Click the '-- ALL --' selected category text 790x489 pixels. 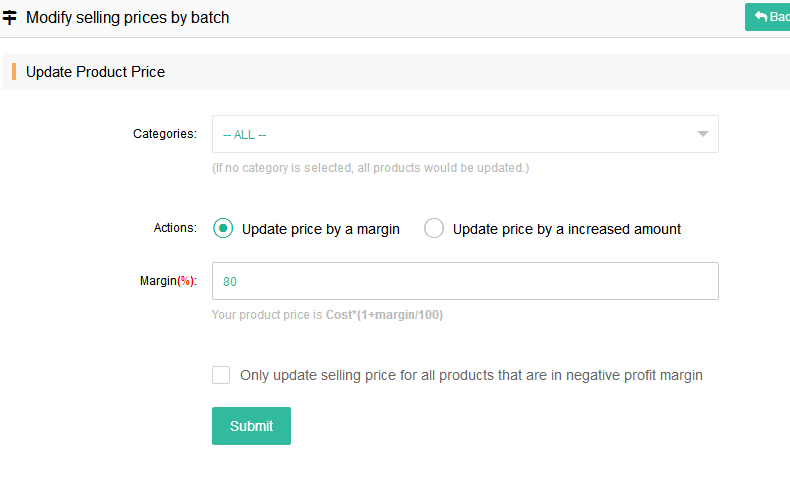pyautogui.click(x=244, y=135)
